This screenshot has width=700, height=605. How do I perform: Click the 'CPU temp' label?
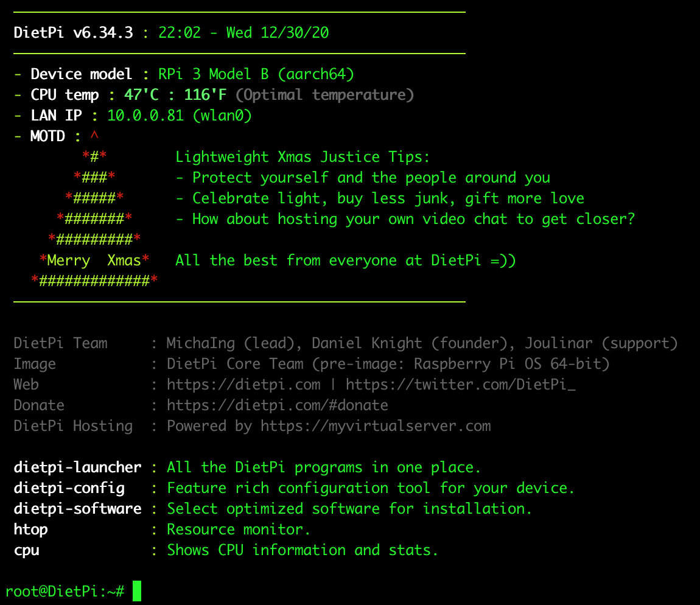[x=65, y=95]
